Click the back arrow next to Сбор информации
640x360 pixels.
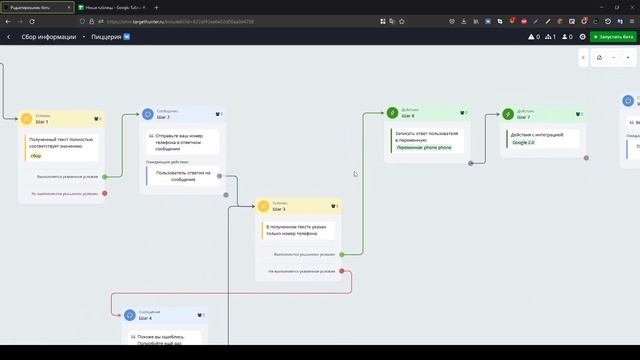pos(9,37)
